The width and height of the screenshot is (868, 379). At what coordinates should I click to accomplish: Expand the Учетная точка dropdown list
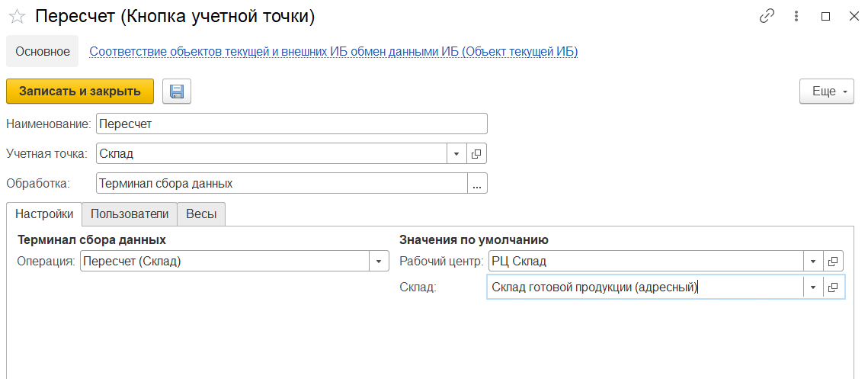point(456,154)
